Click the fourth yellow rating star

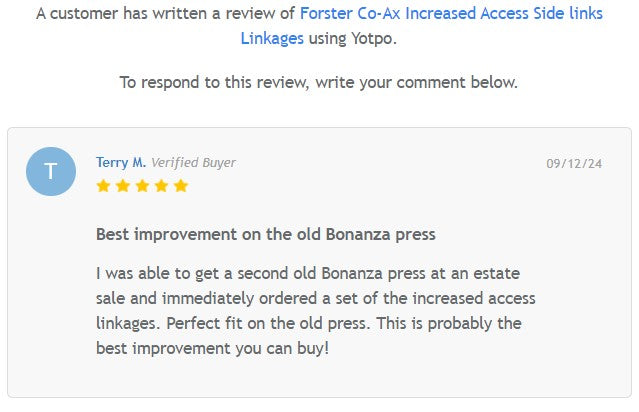(x=161, y=186)
